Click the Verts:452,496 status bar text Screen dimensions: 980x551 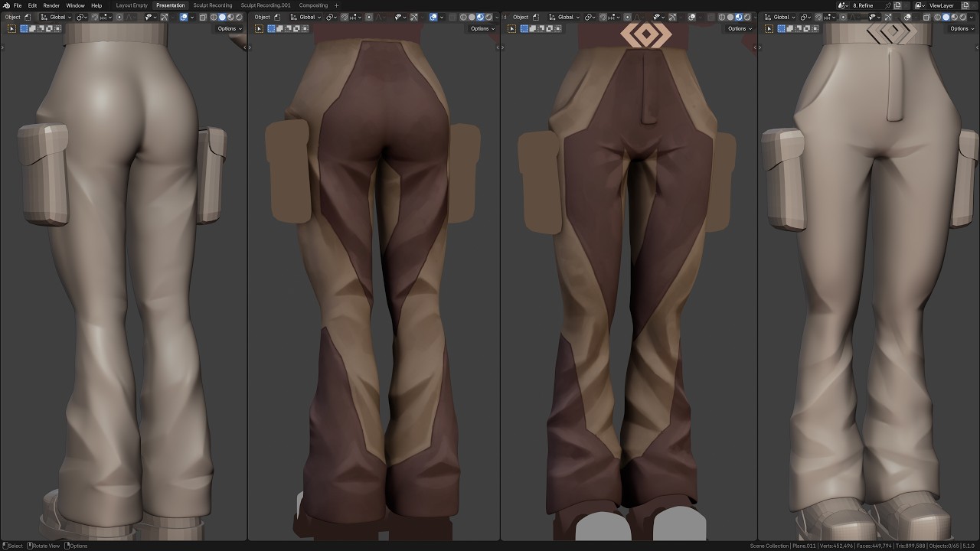tap(837, 546)
